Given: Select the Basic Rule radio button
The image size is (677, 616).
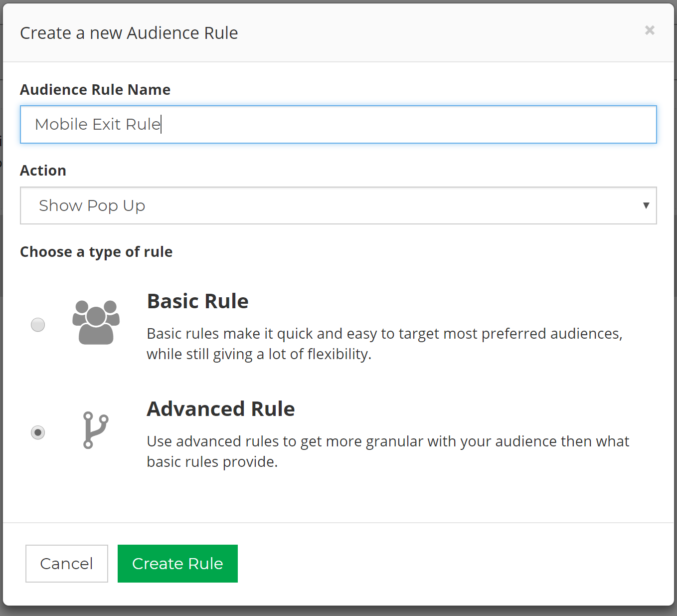Looking at the screenshot, I should pyautogui.click(x=38, y=325).
